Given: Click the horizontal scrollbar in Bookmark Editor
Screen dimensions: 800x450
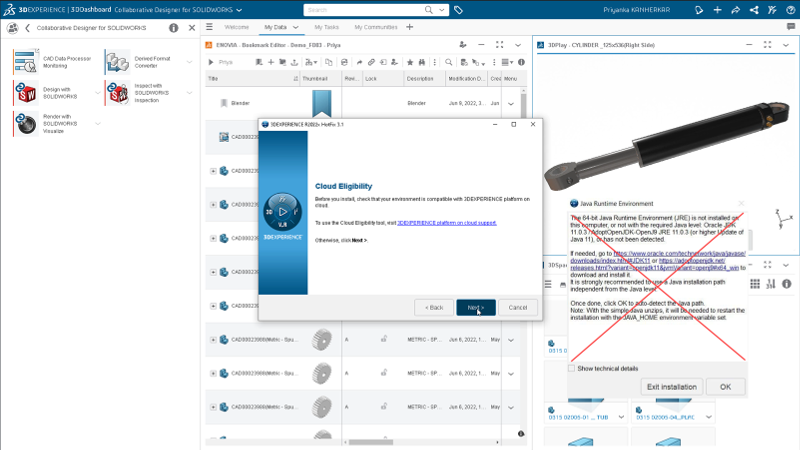Looking at the screenshot, I should [x=371, y=442].
